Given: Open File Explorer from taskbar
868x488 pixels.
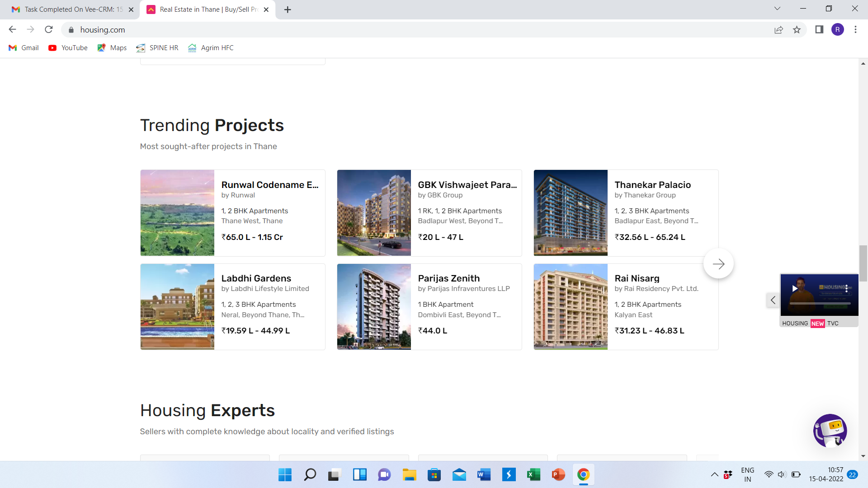Looking at the screenshot, I should (x=410, y=475).
